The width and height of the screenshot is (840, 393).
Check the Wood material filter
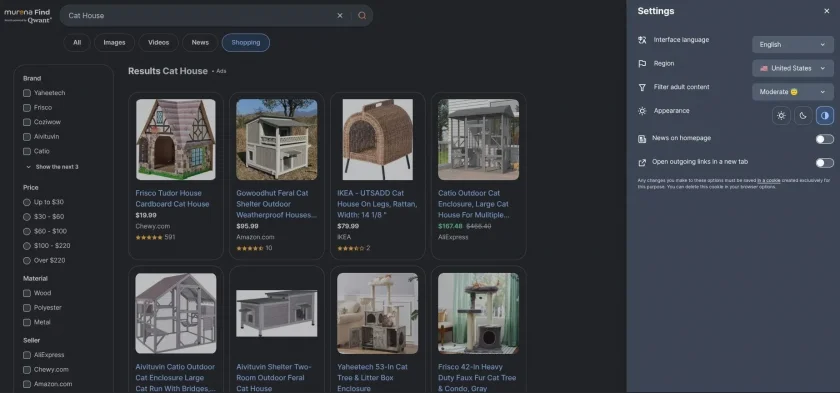tap(27, 293)
